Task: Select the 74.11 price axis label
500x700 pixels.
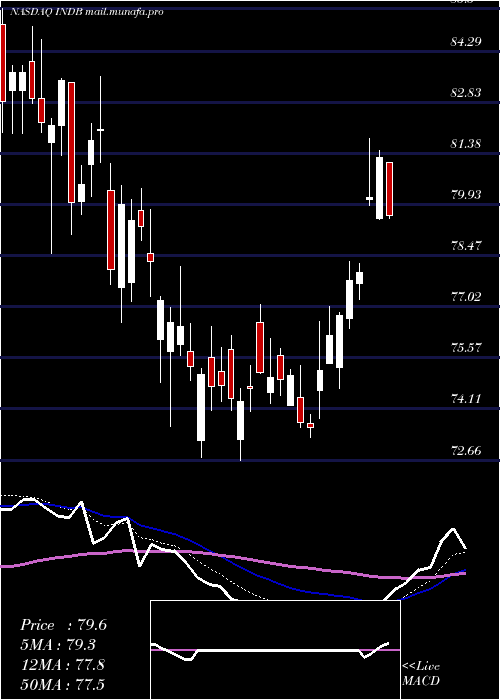Action: [x=467, y=398]
